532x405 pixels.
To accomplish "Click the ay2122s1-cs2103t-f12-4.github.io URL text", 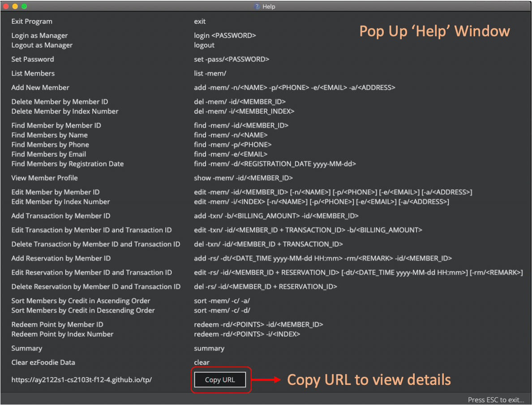I will (x=82, y=380).
